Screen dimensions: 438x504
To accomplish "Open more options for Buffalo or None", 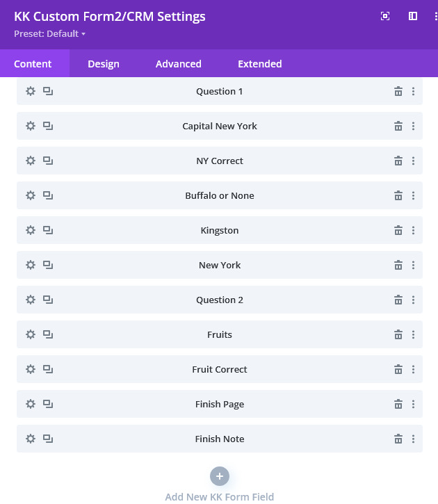I will [413, 195].
